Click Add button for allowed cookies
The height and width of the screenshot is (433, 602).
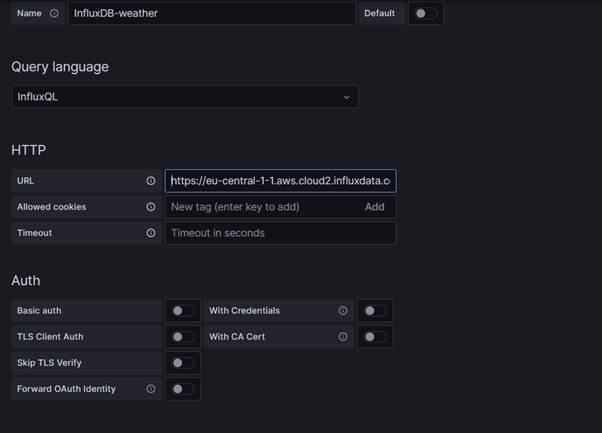[374, 207]
